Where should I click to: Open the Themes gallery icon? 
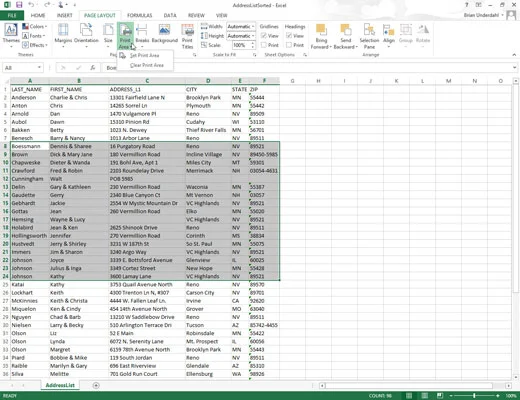[x=11, y=35]
